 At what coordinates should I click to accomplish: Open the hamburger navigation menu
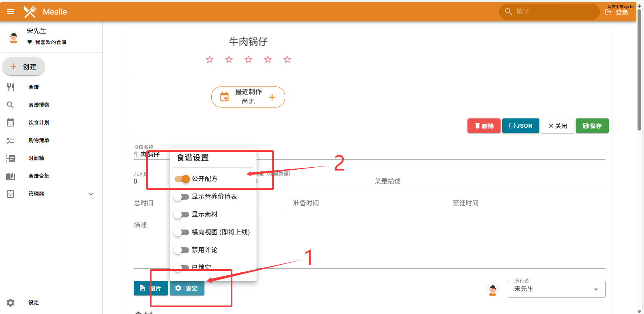[x=11, y=12]
